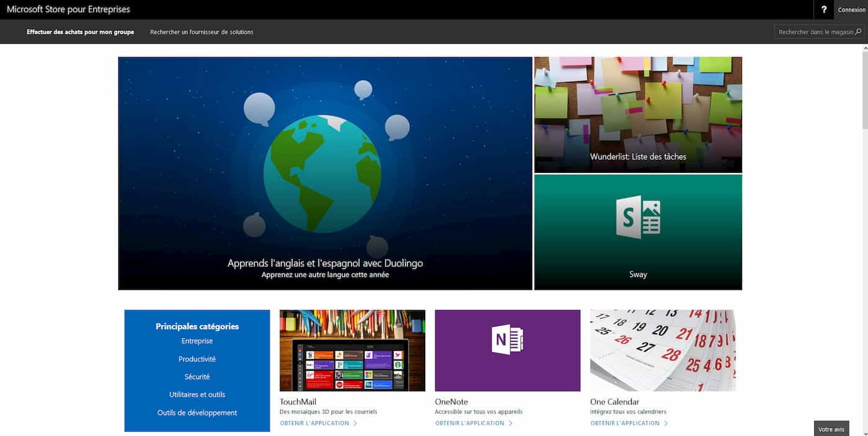Click the OneNote logo icon
This screenshot has height=436, width=868.
click(507, 340)
